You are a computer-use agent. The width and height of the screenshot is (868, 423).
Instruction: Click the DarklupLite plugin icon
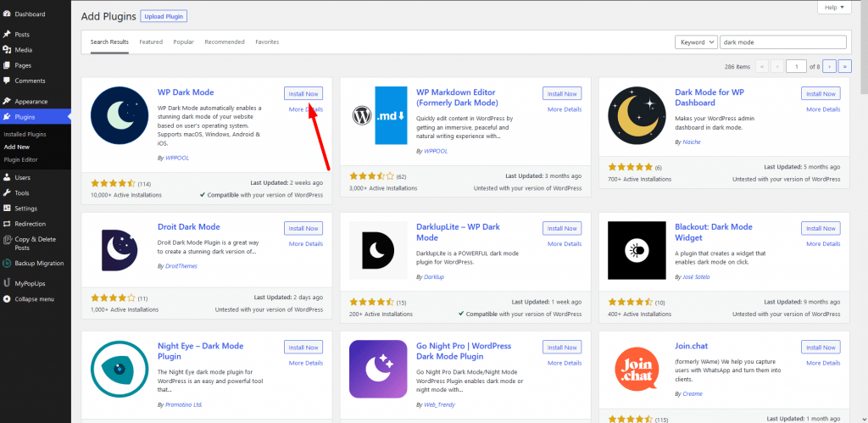[379, 250]
